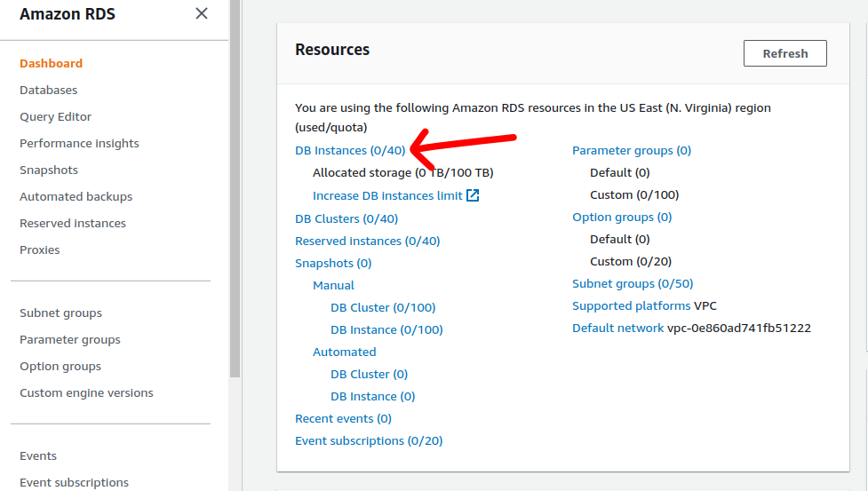
Task: Click the Supported platforms link
Action: tap(631, 305)
